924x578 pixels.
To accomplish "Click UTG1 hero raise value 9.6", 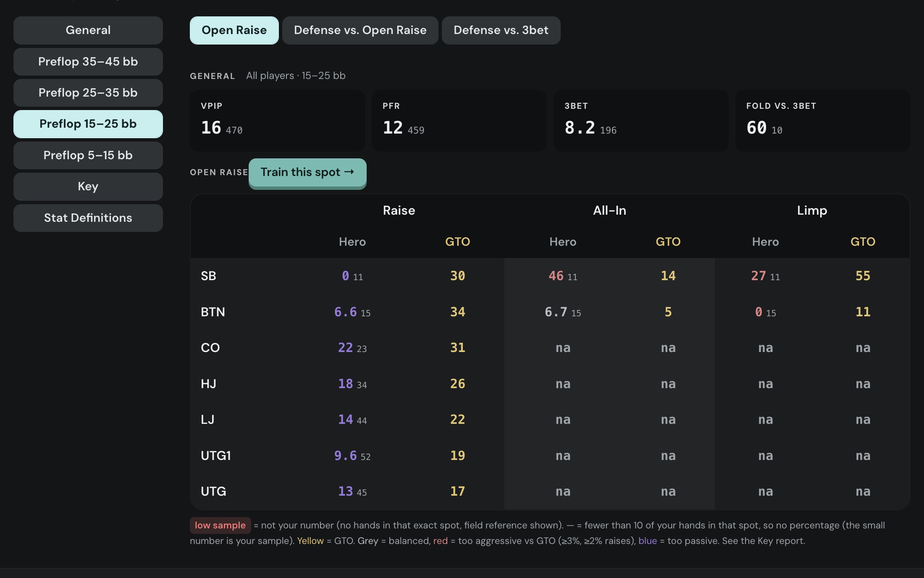I will click(345, 456).
